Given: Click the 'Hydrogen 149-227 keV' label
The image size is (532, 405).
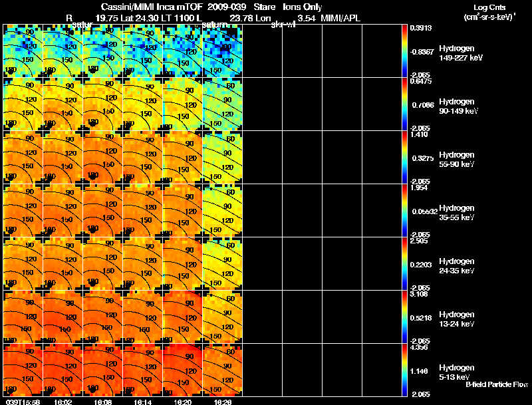Looking at the screenshot, I should point(460,53).
